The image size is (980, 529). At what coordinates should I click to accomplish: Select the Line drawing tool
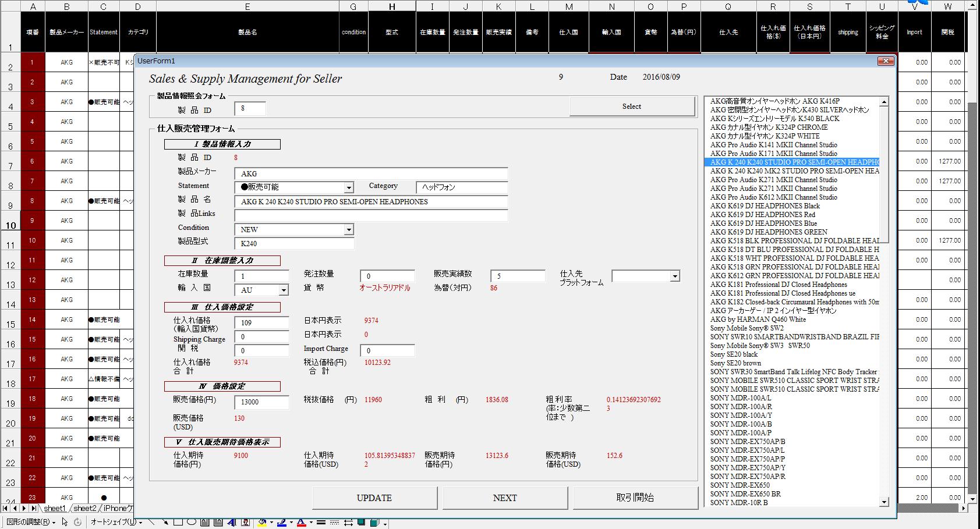tap(153, 523)
